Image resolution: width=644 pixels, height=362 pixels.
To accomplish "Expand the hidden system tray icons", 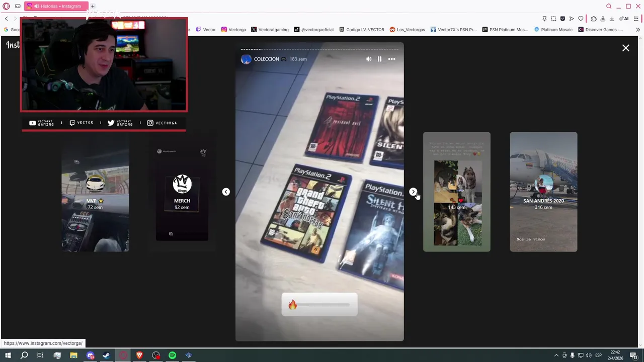I will [556, 355].
